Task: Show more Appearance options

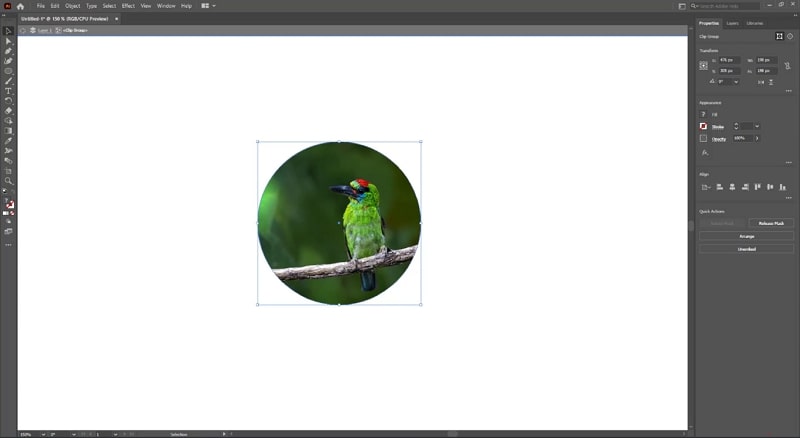Action: point(789,163)
